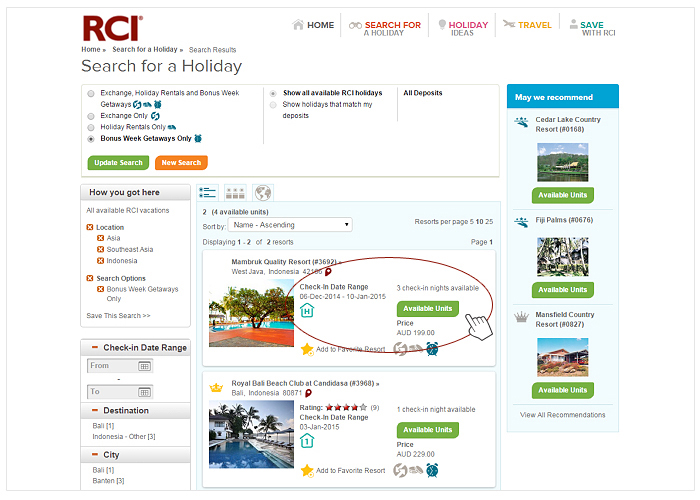Switch to grid view icon
Image resolution: width=700 pixels, height=500 pixels.
(235, 193)
